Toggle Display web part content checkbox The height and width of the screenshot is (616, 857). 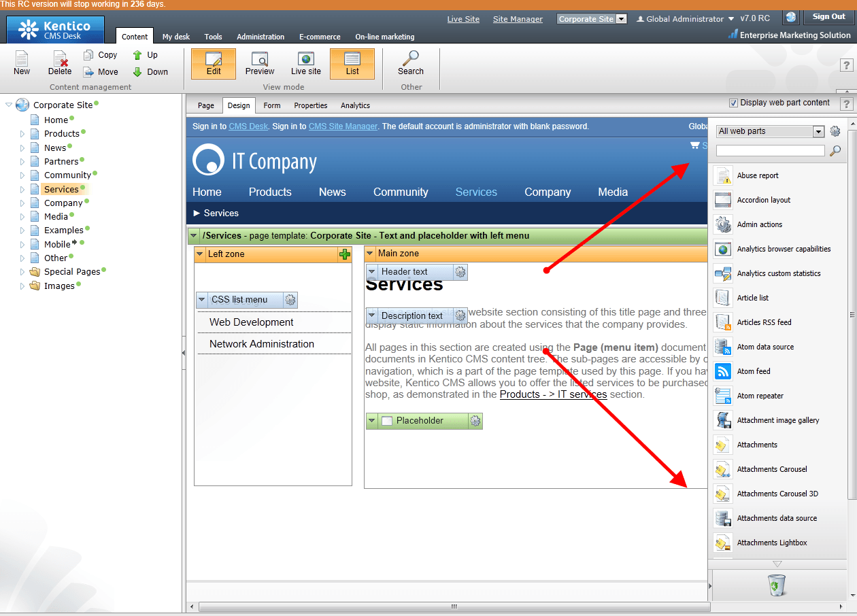pyautogui.click(x=733, y=103)
